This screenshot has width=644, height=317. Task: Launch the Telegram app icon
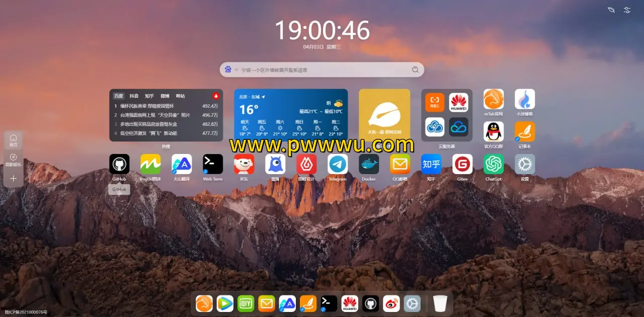[338, 164]
